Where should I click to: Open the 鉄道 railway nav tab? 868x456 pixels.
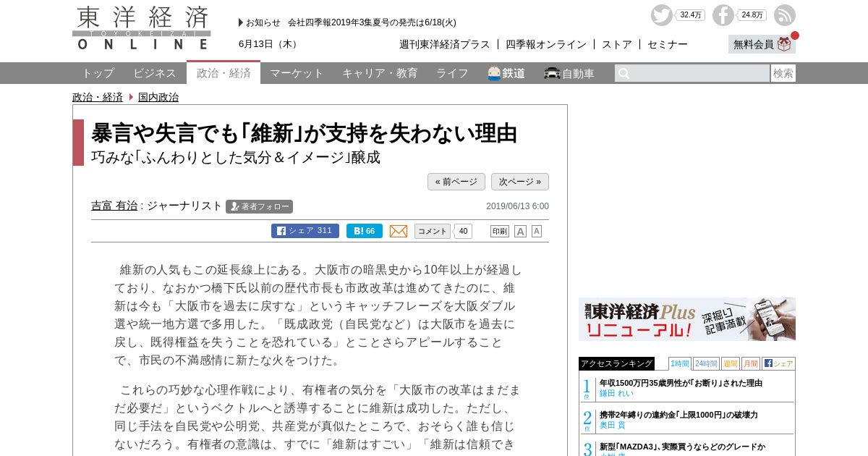(506, 73)
